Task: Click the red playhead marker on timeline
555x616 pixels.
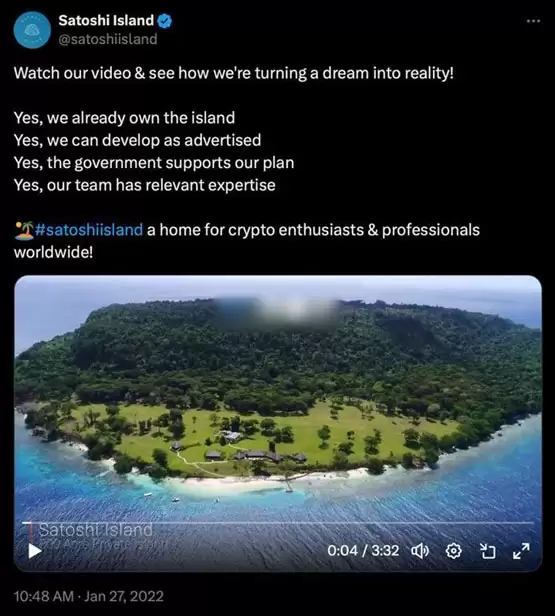Action: pos(31,531)
